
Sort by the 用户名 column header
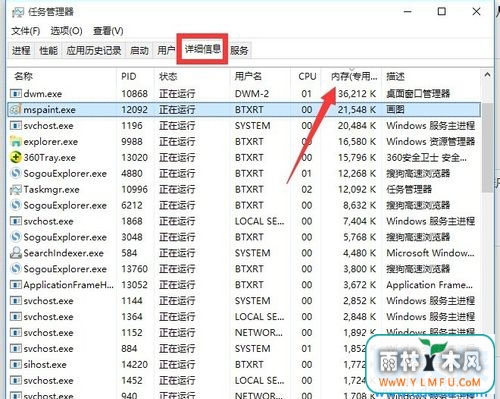(260, 76)
